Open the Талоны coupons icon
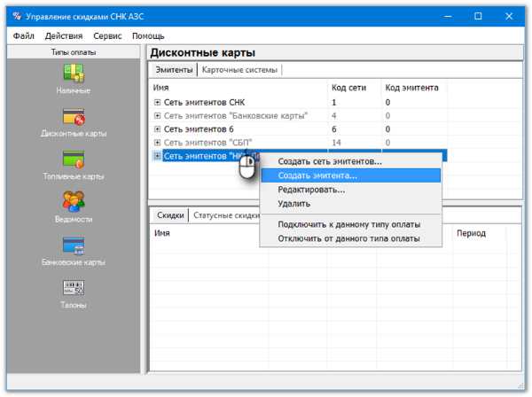 (x=74, y=289)
